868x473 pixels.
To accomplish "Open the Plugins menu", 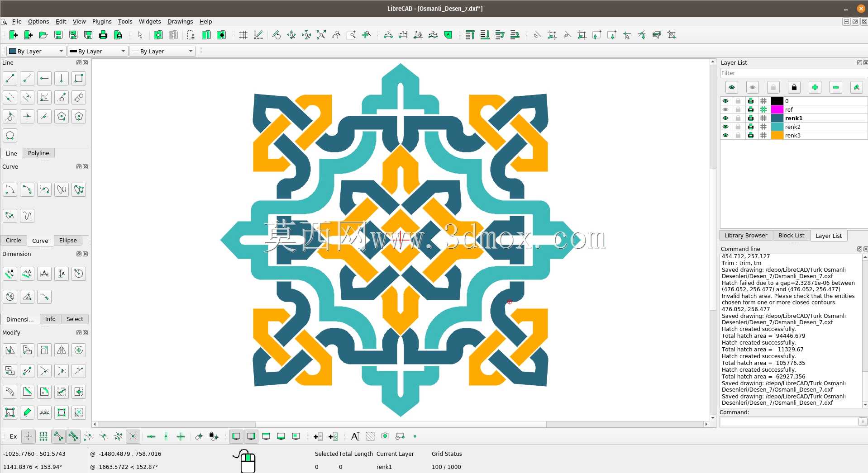I will 102,21.
